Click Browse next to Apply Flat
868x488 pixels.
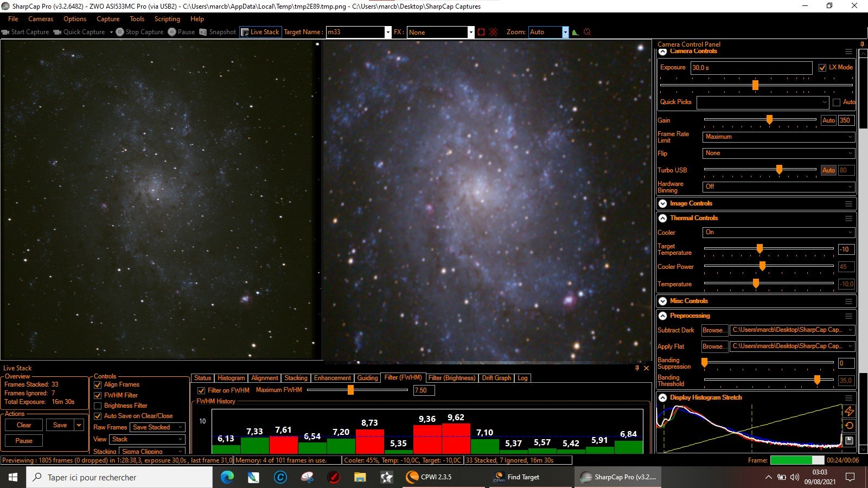[714, 346]
